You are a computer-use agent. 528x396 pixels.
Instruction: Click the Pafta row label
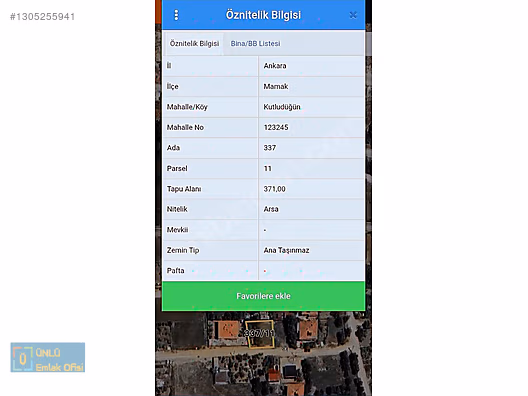[175, 270]
